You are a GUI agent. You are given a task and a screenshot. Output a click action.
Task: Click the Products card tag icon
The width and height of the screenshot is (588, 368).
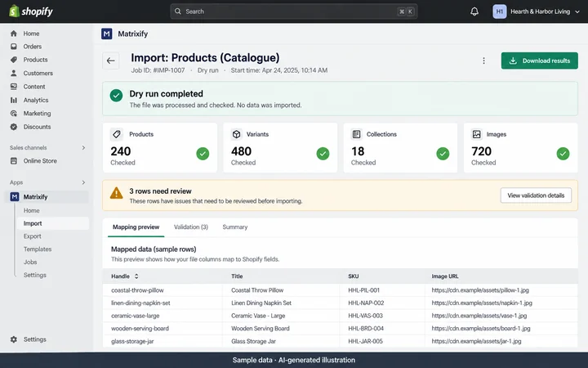tap(117, 134)
